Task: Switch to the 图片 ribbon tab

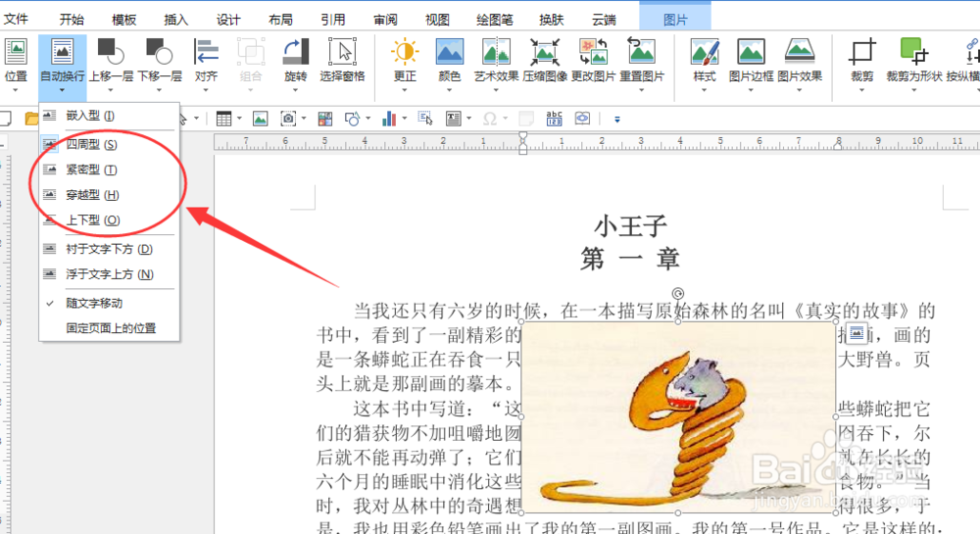Action: coord(675,20)
